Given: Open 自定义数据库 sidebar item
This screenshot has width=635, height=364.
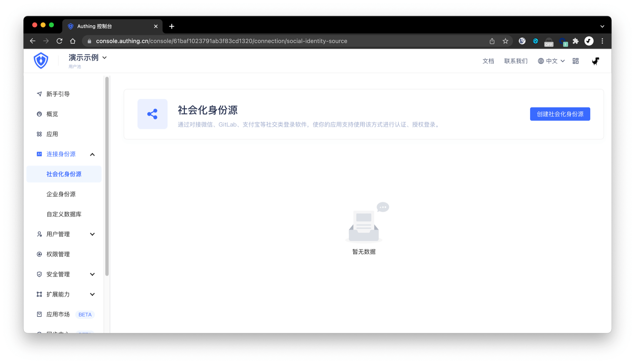Looking at the screenshot, I should coord(64,214).
